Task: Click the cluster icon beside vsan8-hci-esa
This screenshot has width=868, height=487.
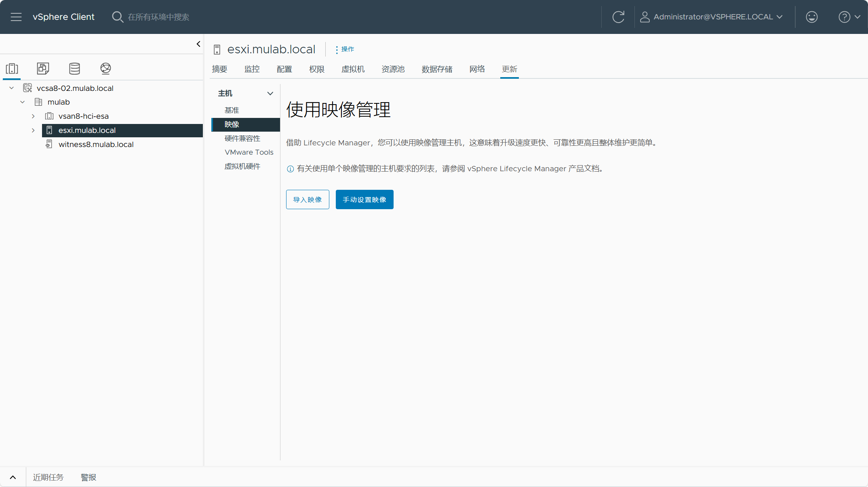Action: [49, 116]
